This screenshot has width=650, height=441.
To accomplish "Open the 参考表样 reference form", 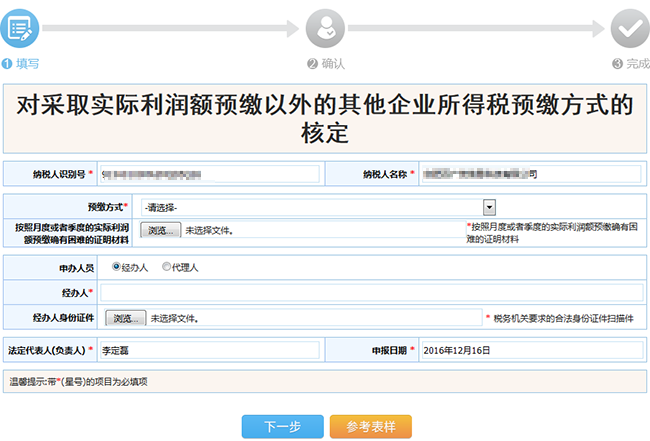I will [371, 427].
